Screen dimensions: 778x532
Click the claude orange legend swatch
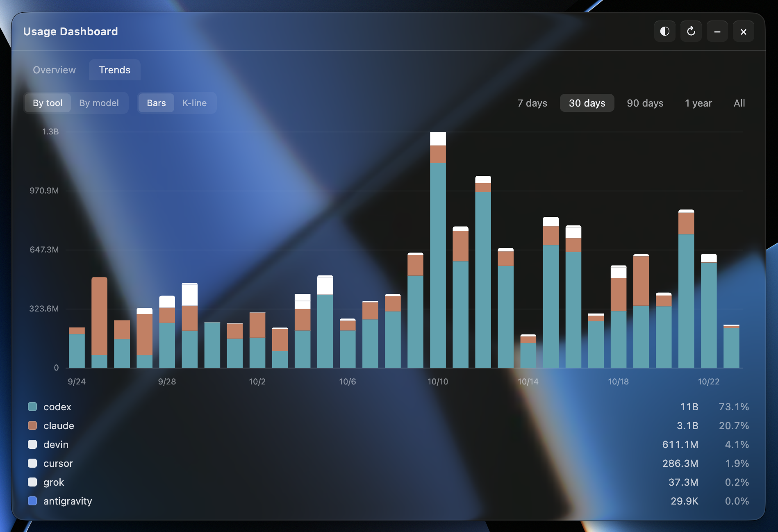[x=32, y=426]
